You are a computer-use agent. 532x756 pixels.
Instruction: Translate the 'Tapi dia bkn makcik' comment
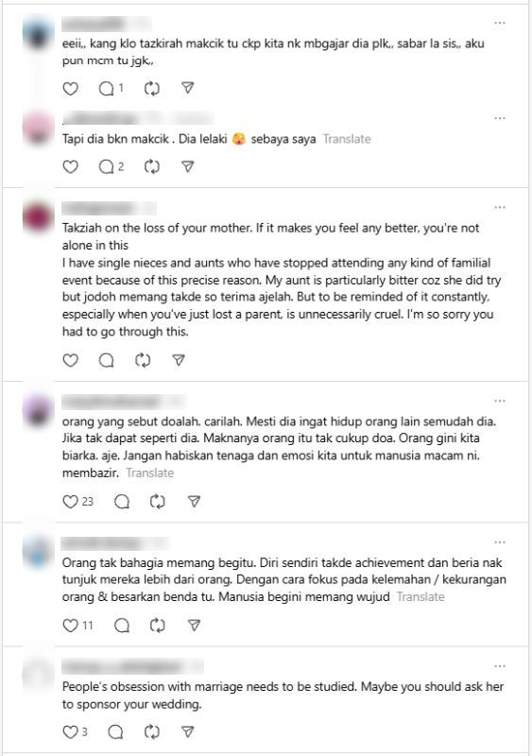click(347, 139)
